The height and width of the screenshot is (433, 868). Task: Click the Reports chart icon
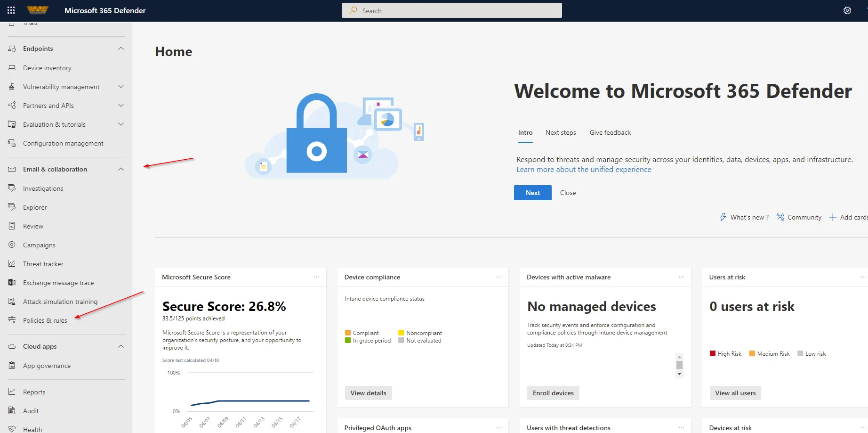click(12, 392)
